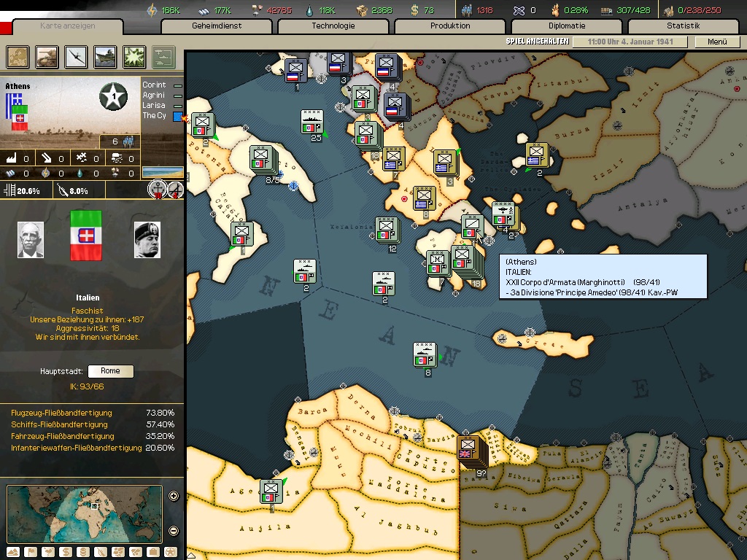Zoom out with the minimap minus button
The height and width of the screenshot is (560, 747).
(x=174, y=531)
